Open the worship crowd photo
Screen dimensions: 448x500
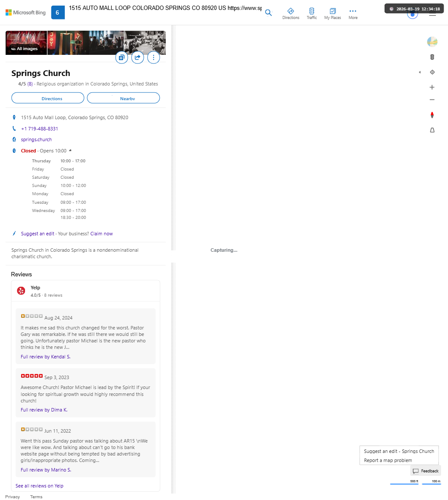[106, 43]
